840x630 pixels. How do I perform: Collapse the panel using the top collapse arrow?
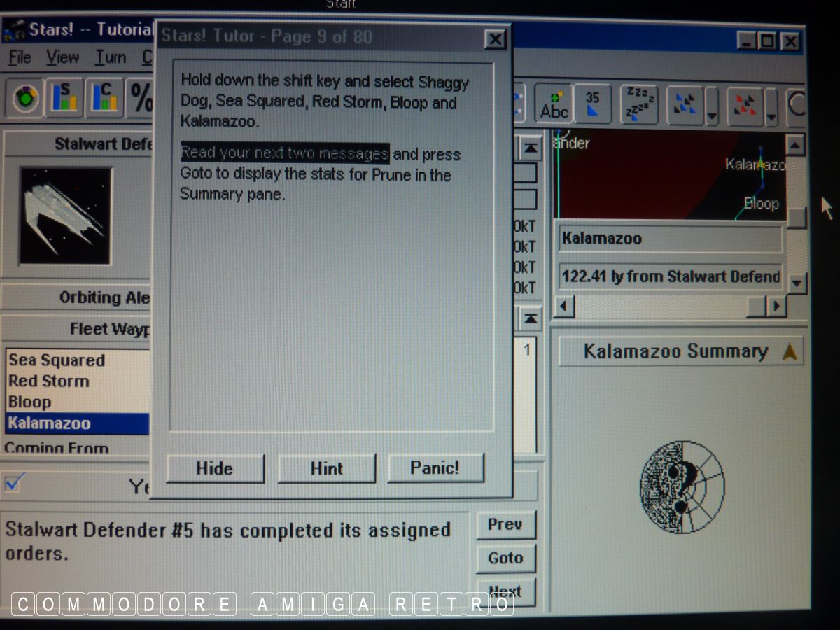531,148
